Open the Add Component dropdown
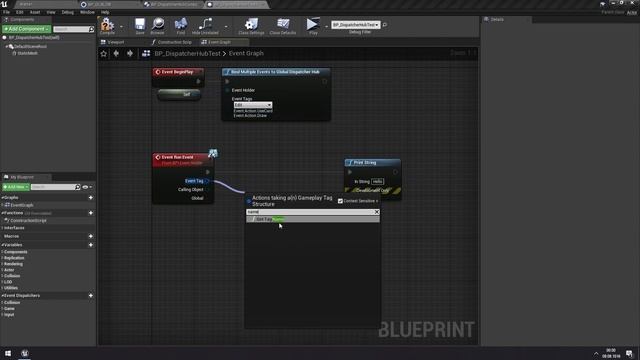This screenshot has width=640, height=360. pyautogui.click(x=27, y=29)
